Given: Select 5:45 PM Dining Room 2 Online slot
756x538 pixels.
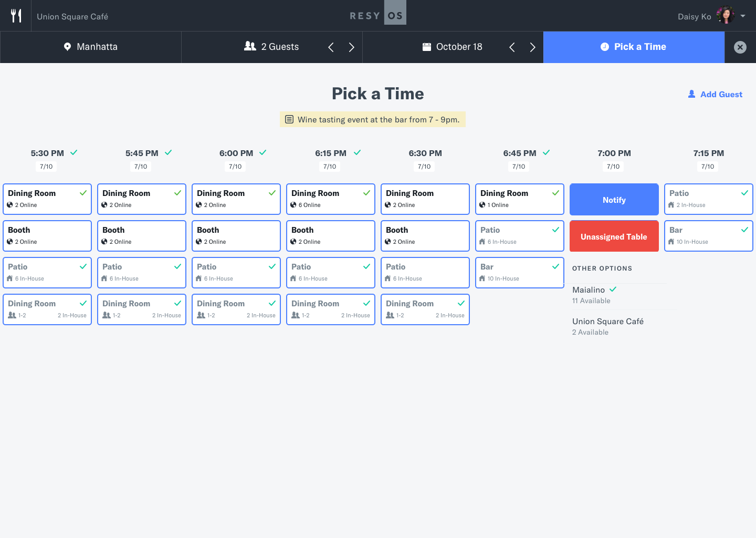Looking at the screenshot, I should tap(142, 199).
